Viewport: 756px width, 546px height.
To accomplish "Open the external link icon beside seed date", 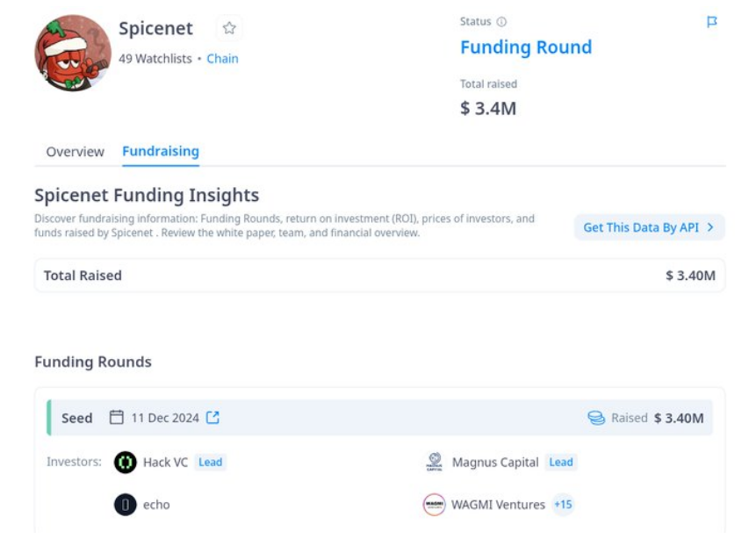I will [212, 418].
